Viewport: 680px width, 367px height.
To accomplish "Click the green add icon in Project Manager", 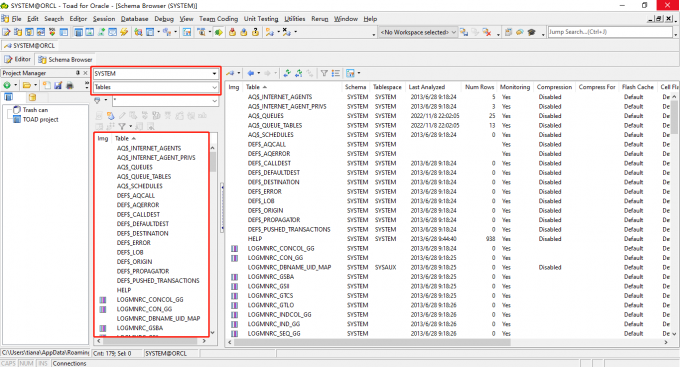I will [x=7, y=85].
